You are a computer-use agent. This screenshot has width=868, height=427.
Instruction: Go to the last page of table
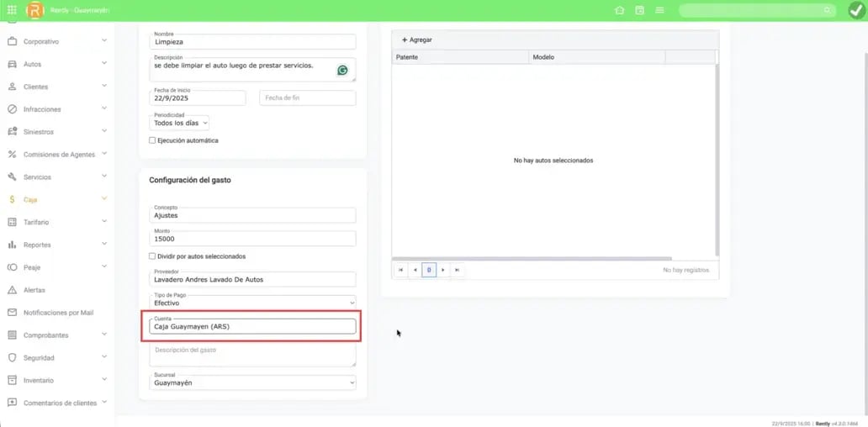(457, 270)
